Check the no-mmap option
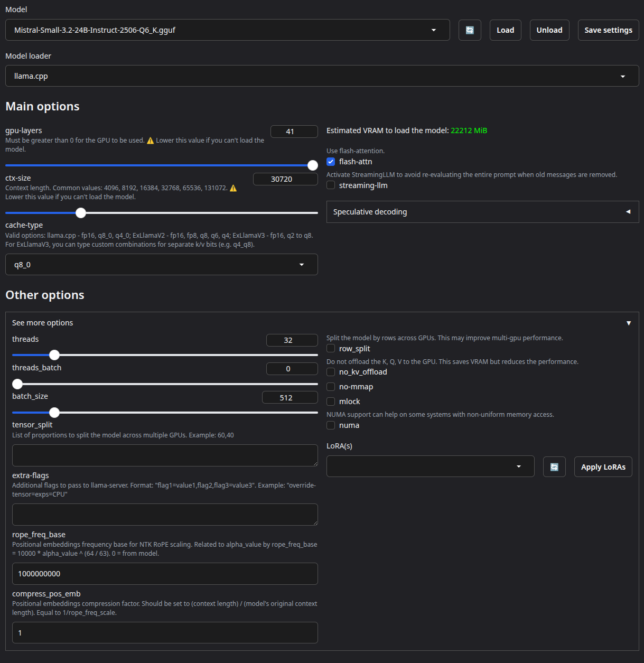Viewport: 644px width, 663px height. click(x=331, y=387)
